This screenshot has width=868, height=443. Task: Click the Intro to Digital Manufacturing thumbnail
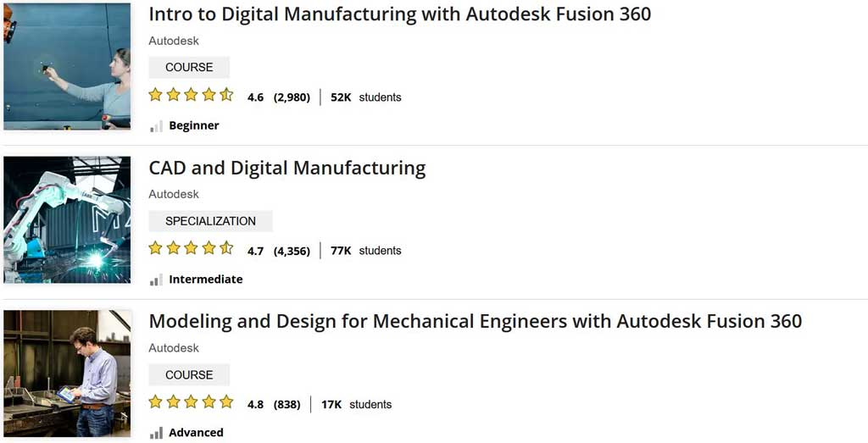click(67, 66)
